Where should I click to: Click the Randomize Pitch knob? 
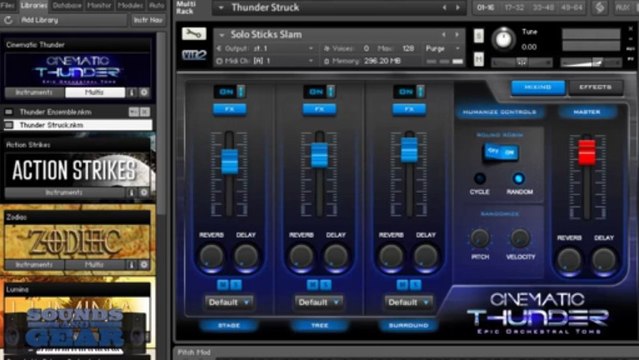point(480,239)
